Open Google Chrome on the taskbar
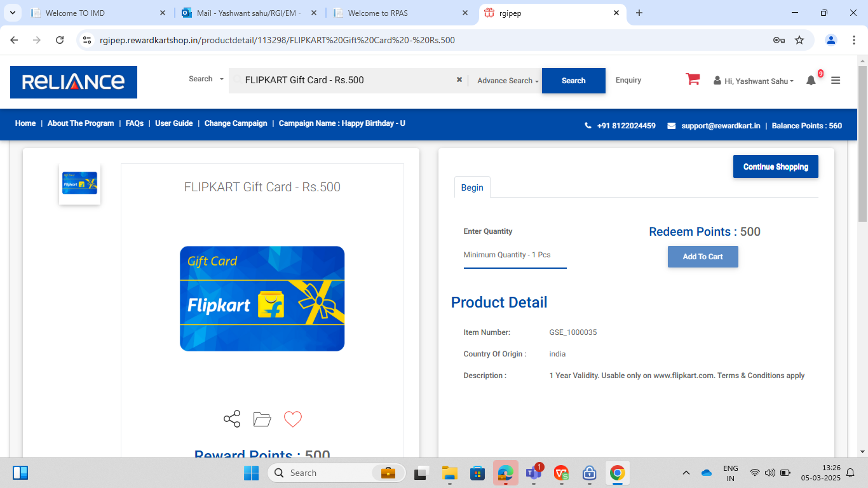The height and width of the screenshot is (488, 868). click(x=617, y=473)
